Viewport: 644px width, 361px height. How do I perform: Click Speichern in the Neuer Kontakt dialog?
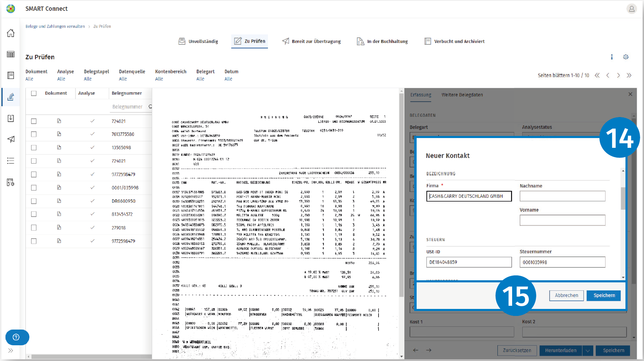604,295
